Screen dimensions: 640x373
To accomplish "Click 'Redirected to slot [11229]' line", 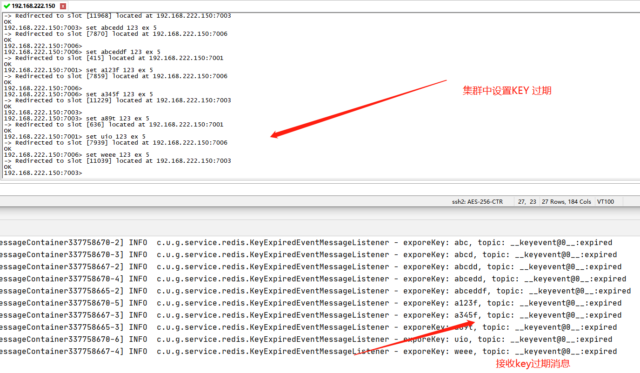I will pyautogui.click(x=118, y=100).
